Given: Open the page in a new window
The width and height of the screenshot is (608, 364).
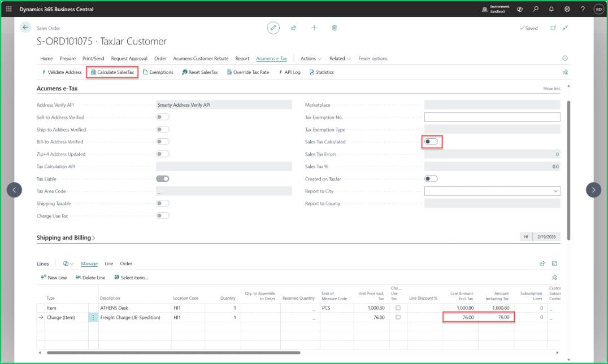Looking at the screenshot, I should (x=553, y=28).
